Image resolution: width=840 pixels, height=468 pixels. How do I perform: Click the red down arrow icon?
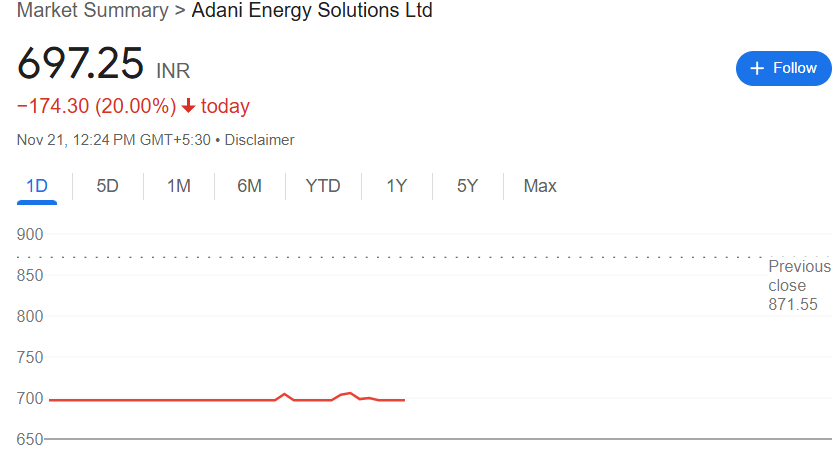click(x=188, y=107)
